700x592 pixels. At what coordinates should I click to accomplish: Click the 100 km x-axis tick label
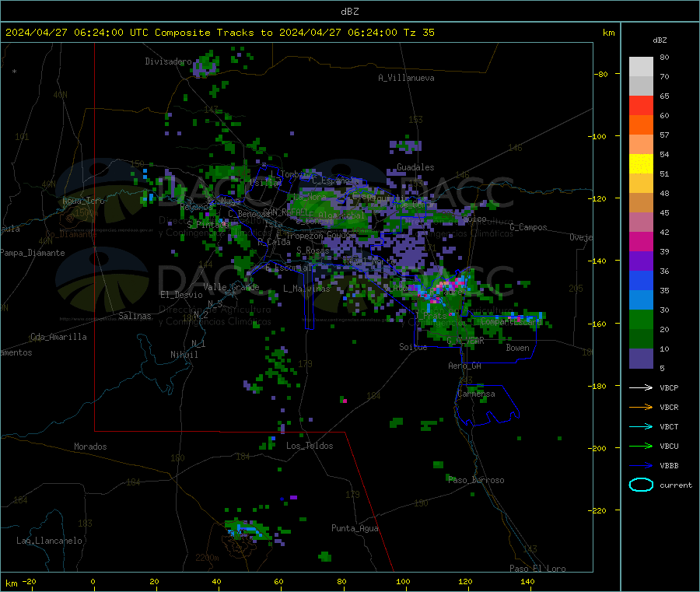[403, 581]
